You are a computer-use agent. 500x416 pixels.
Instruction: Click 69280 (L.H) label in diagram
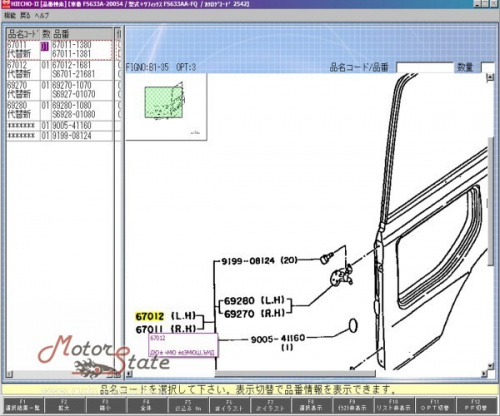254,301
